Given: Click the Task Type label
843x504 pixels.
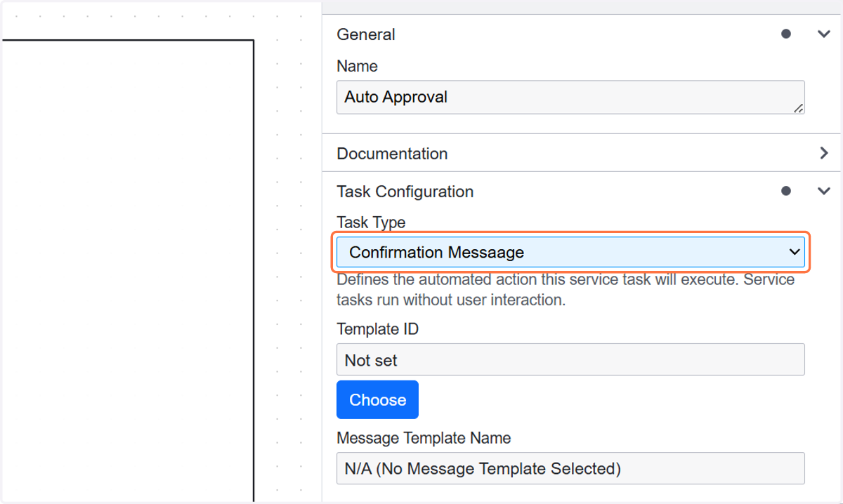Looking at the screenshot, I should [x=371, y=223].
